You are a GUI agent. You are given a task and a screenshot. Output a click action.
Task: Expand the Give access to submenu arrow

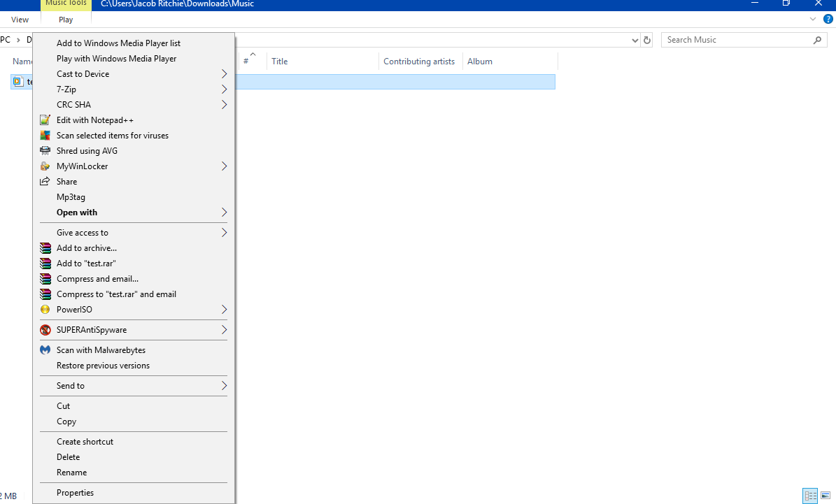click(x=225, y=233)
